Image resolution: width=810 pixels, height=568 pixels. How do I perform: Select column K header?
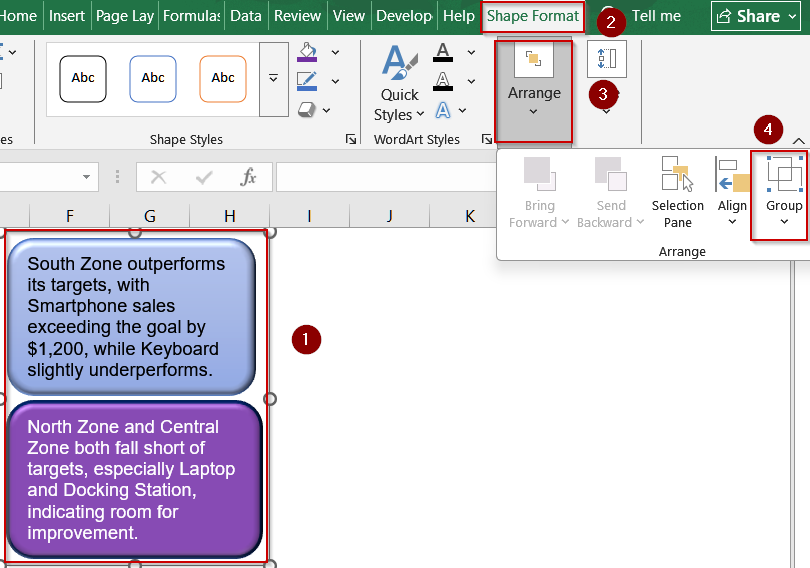coord(470,215)
